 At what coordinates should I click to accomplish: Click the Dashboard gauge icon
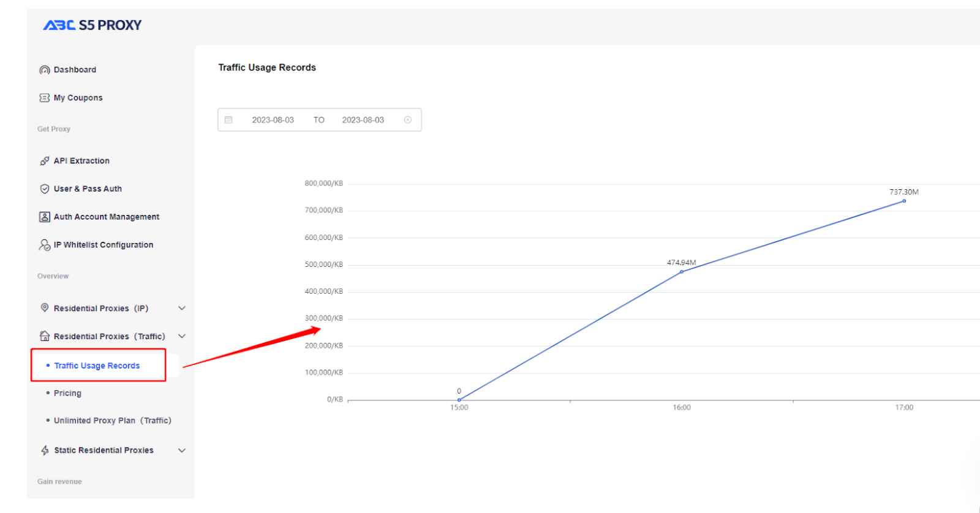click(45, 70)
